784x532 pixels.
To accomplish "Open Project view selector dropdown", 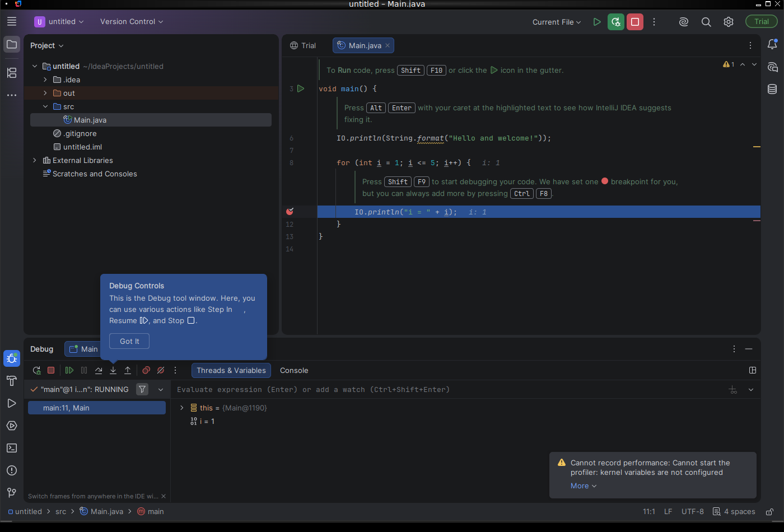I will click(47, 45).
